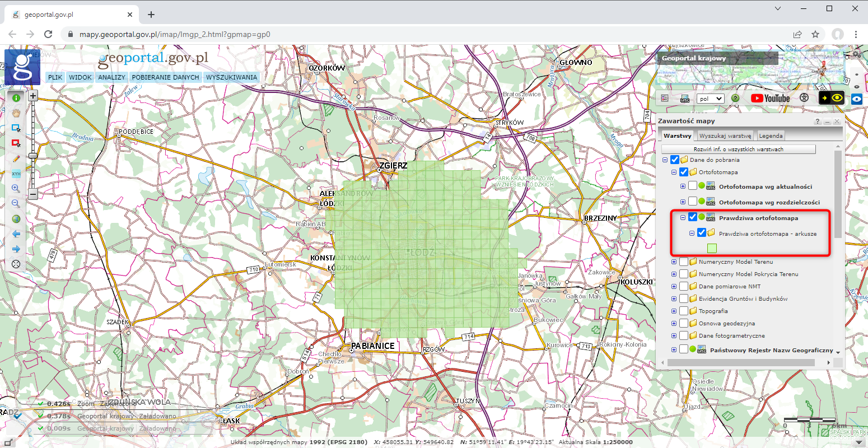Viewport: 868px width, 448px height.
Task: Click the green info tool icon
Action: (x=16, y=97)
